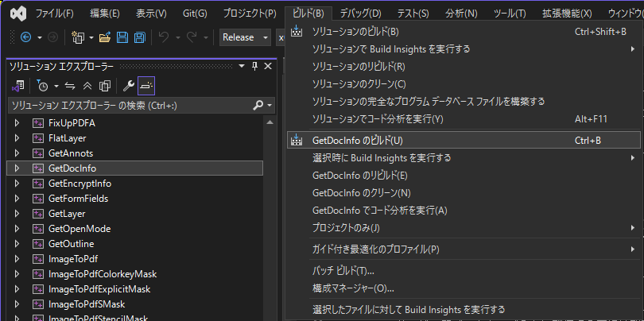
Task: Click the Solution Explorer search field
Action: (127, 105)
